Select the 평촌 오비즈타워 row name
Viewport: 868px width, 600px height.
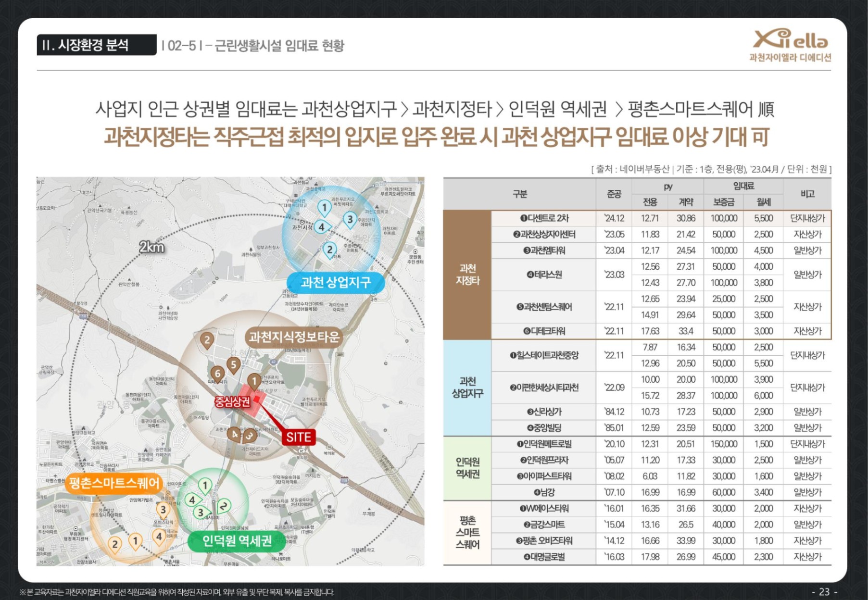[544, 541]
